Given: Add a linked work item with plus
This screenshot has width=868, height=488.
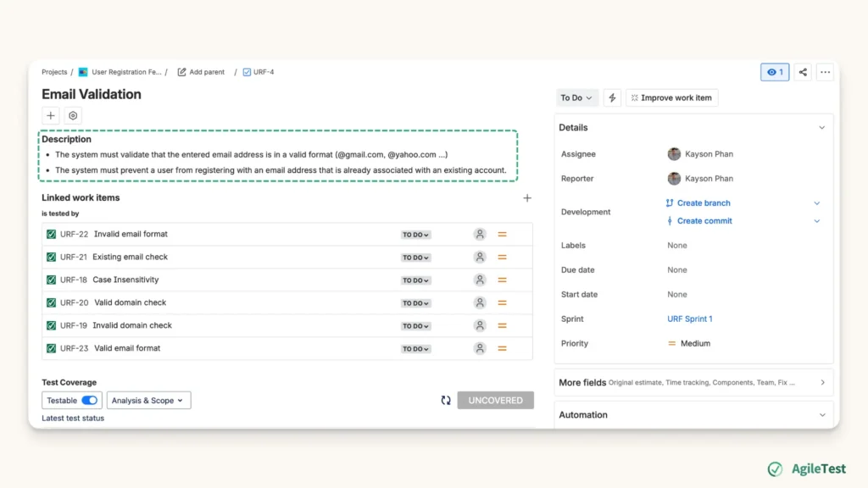Looking at the screenshot, I should pyautogui.click(x=527, y=198).
